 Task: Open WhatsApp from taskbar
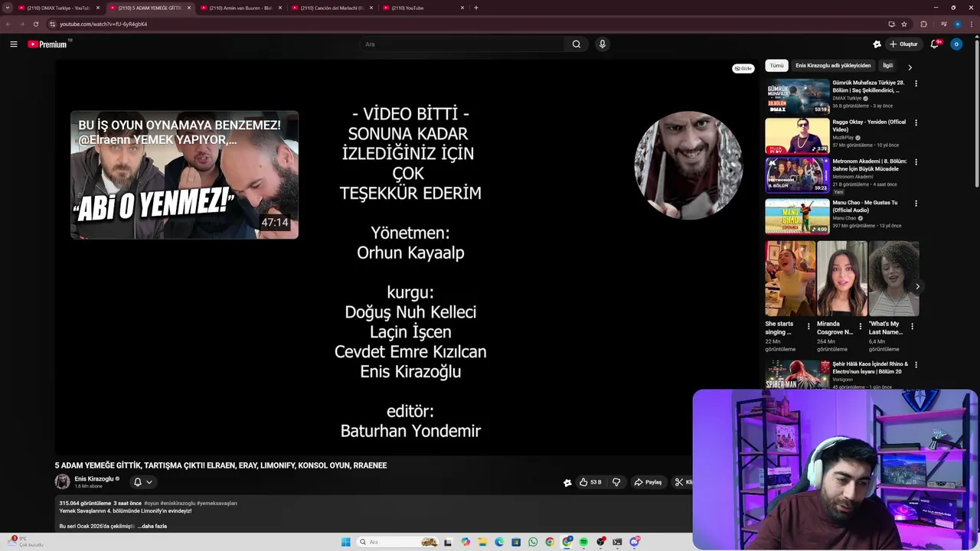[x=533, y=542]
